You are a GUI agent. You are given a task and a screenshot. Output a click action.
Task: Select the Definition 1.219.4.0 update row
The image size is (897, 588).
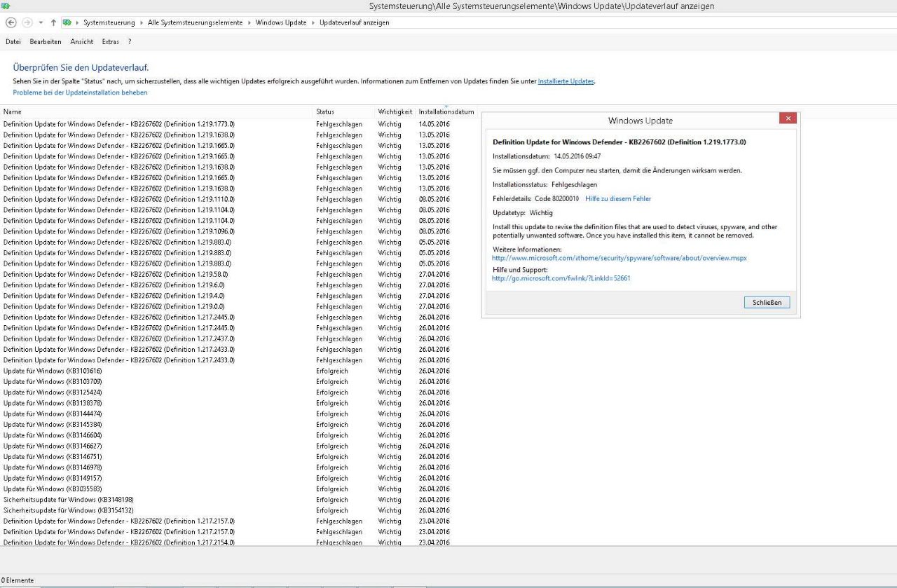(226, 296)
